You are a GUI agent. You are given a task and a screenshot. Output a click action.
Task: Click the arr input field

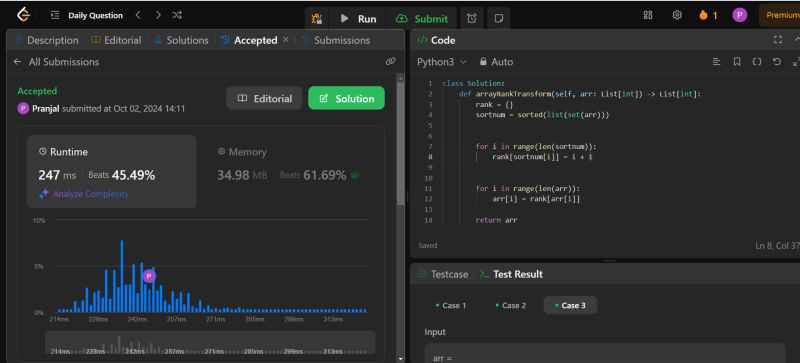point(605,353)
